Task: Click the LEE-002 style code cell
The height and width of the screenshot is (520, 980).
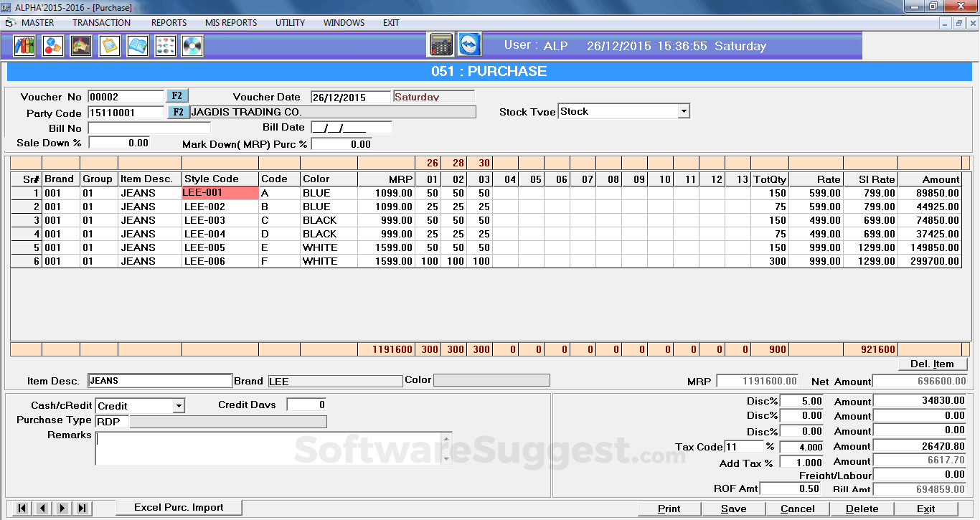Action: click(x=220, y=207)
